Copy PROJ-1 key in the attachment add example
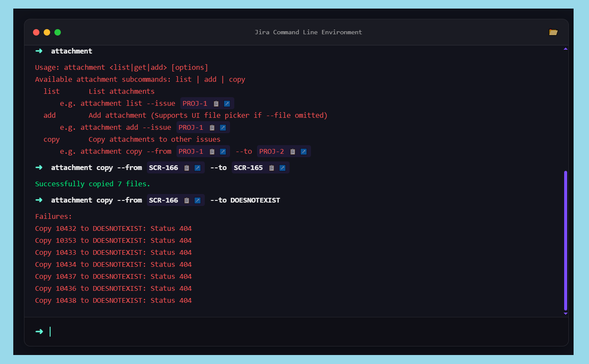 (212, 128)
